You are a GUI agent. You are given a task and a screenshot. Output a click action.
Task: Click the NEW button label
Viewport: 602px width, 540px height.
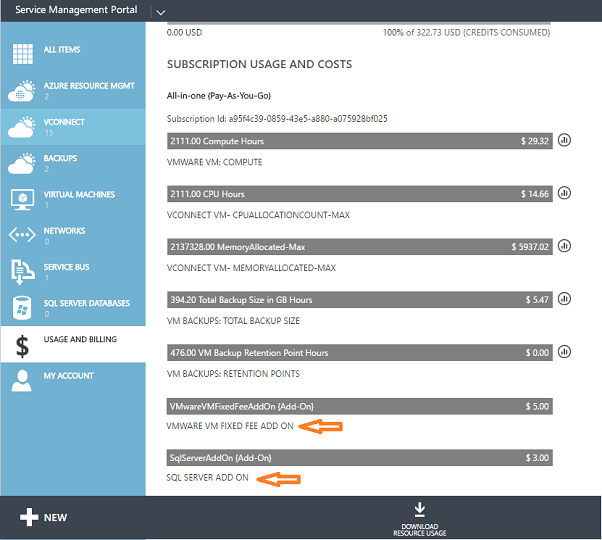pos(55,518)
